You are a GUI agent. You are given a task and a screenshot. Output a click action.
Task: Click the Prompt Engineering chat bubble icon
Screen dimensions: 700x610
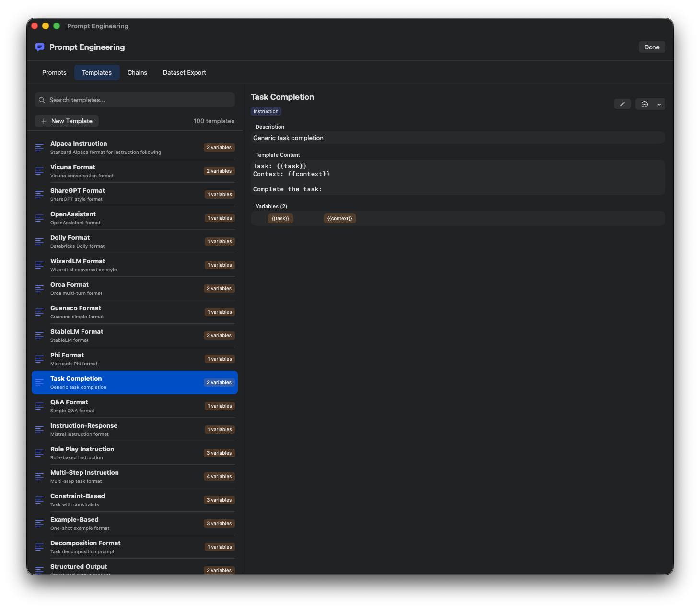tap(40, 47)
